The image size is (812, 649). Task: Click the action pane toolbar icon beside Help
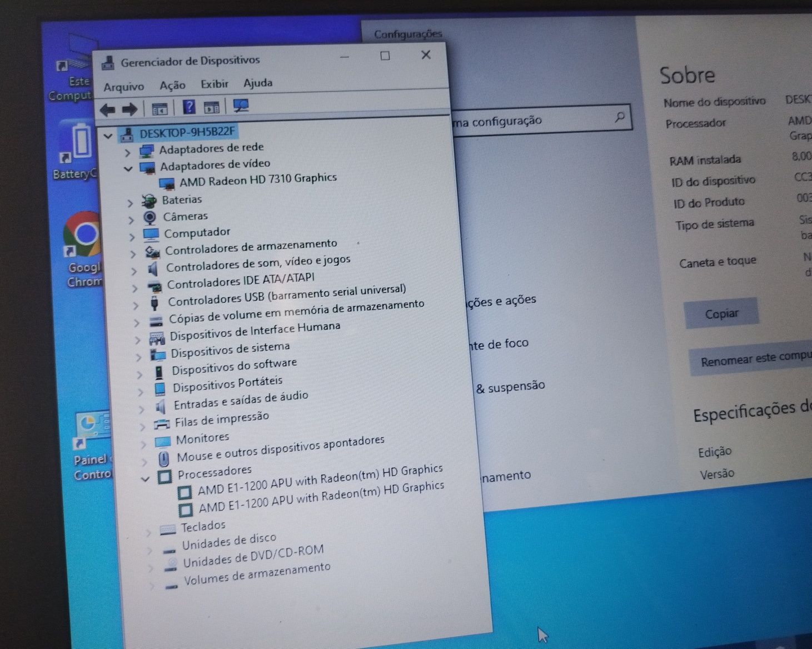pos(212,107)
